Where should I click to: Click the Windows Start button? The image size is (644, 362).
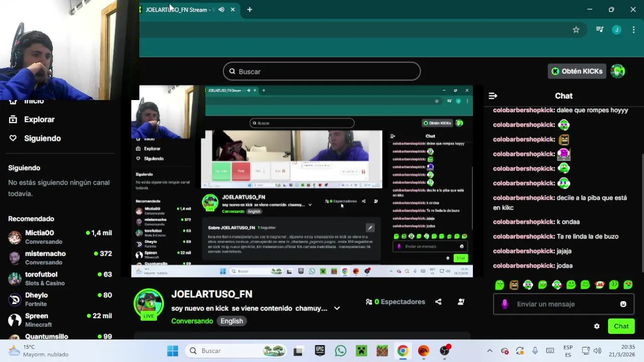coord(173,351)
